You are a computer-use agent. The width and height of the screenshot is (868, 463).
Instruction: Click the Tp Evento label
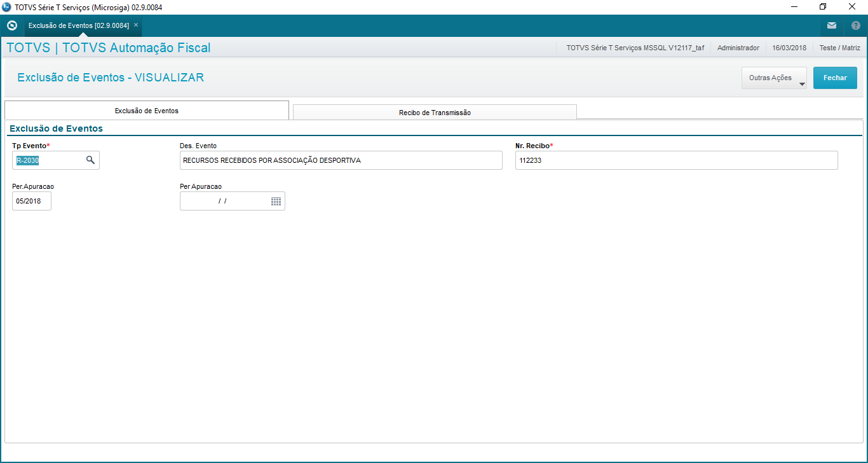[x=29, y=146]
